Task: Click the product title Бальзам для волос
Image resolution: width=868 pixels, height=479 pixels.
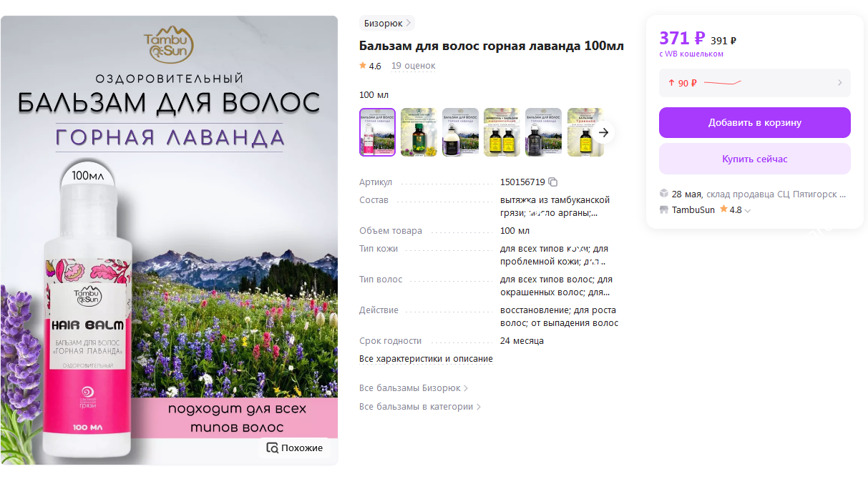Action: (x=492, y=46)
